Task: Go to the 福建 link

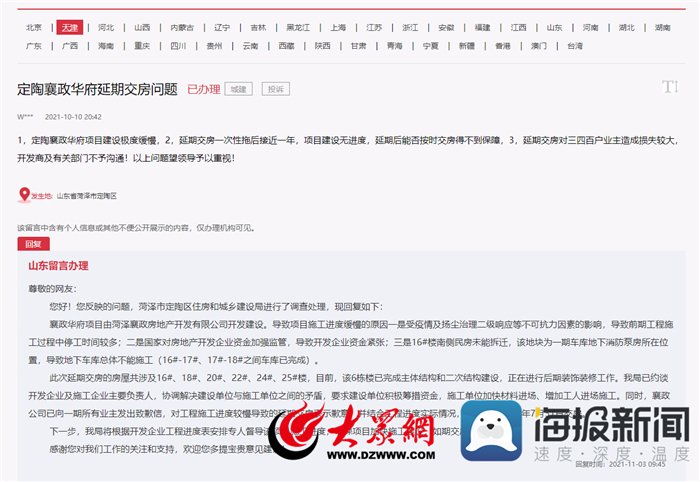Action: (x=483, y=28)
